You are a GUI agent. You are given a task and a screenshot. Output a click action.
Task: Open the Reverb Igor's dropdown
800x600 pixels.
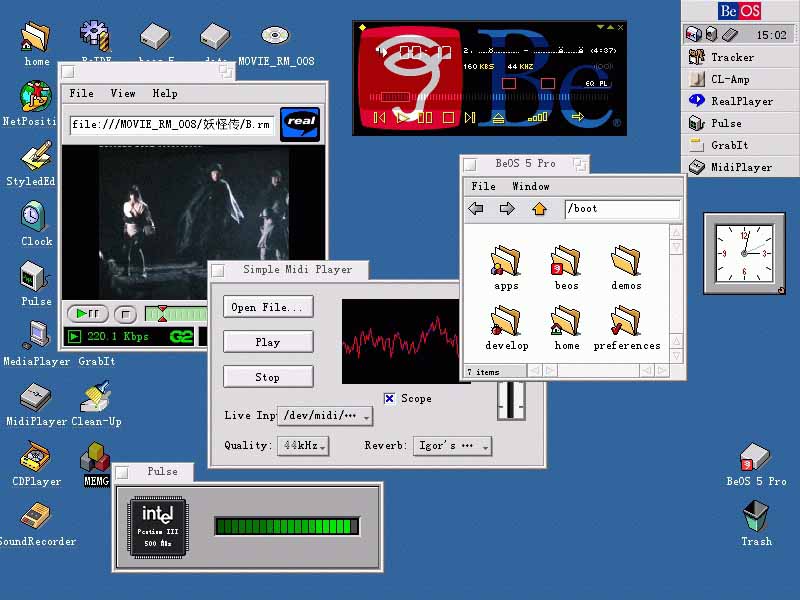(x=453, y=445)
